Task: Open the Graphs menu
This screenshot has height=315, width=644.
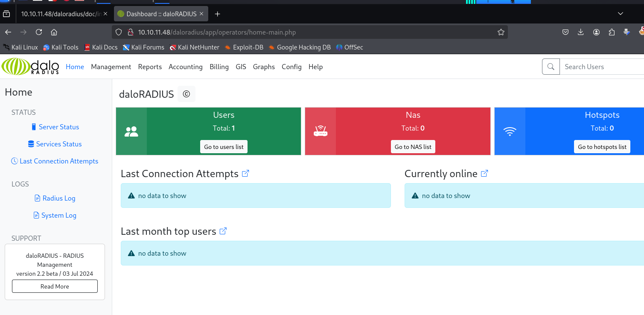Action: (264, 67)
